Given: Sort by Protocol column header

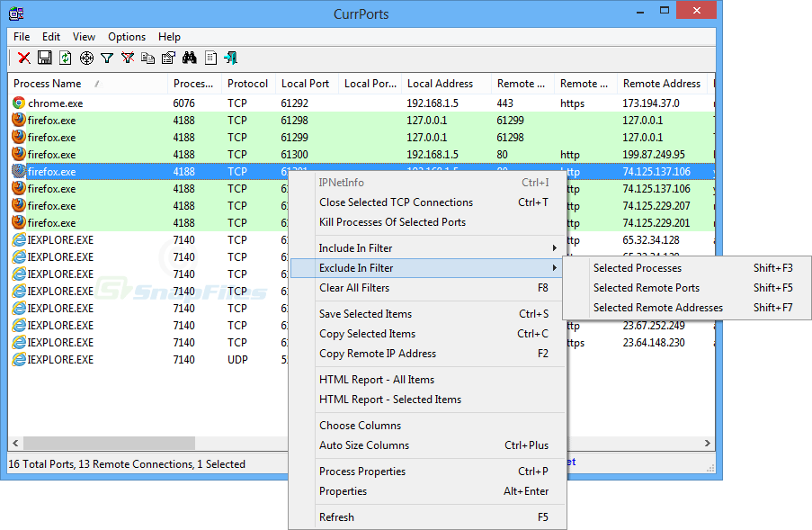Looking at the screenshot, I should pyautogui.click(x=248, y=84).
